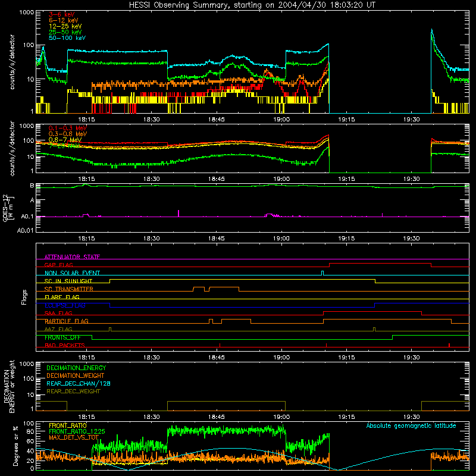Image resolution: width=476 pixels, height=476 pixels.
Task: Click the Degrees or % axis label
Action: 15,445
